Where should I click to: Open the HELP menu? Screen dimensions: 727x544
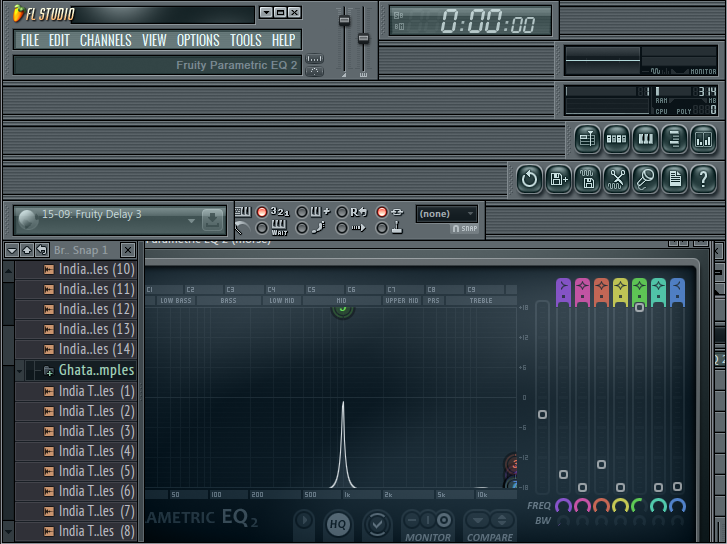click(283, 40)
